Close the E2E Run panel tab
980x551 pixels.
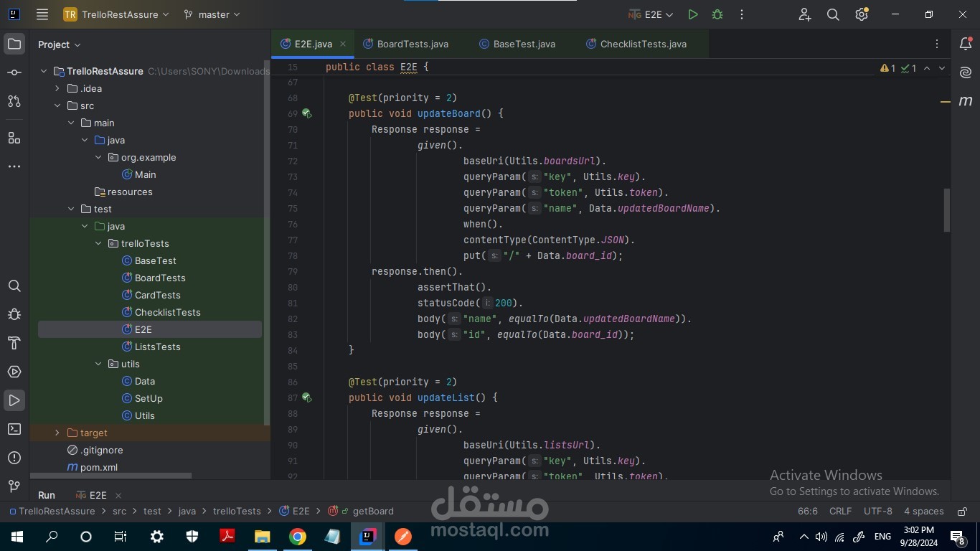pos(118,496)
